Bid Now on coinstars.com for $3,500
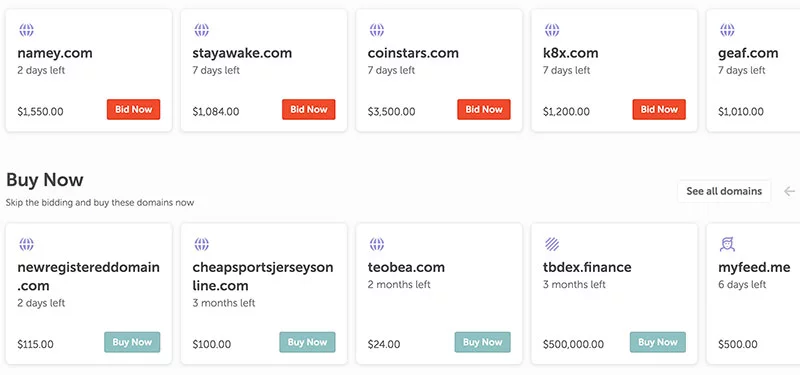The image size is (800, 375). (x=484, y=109)
